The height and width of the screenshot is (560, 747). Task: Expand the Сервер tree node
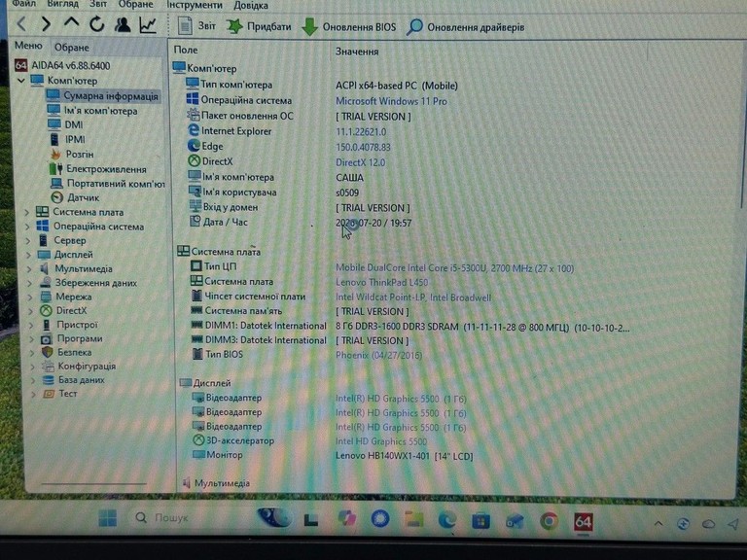click(x=28, y=240)
